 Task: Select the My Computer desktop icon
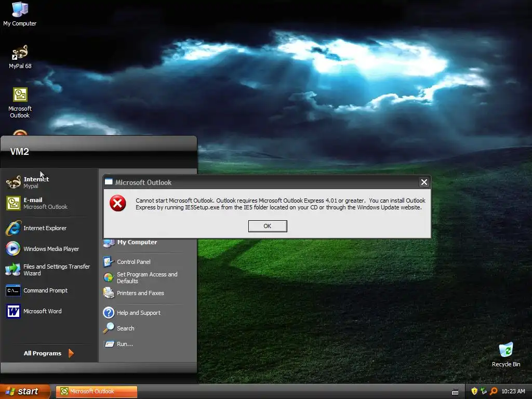[x=20, y=14]
